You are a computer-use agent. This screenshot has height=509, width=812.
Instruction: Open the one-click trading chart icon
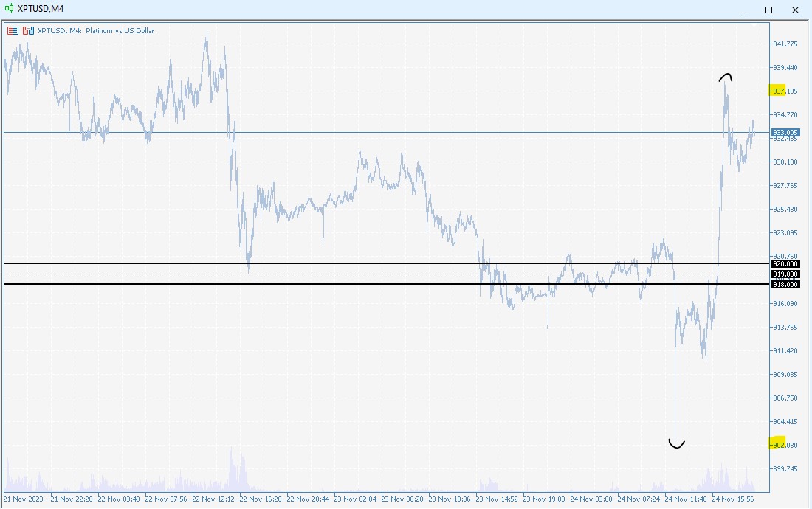29,30
